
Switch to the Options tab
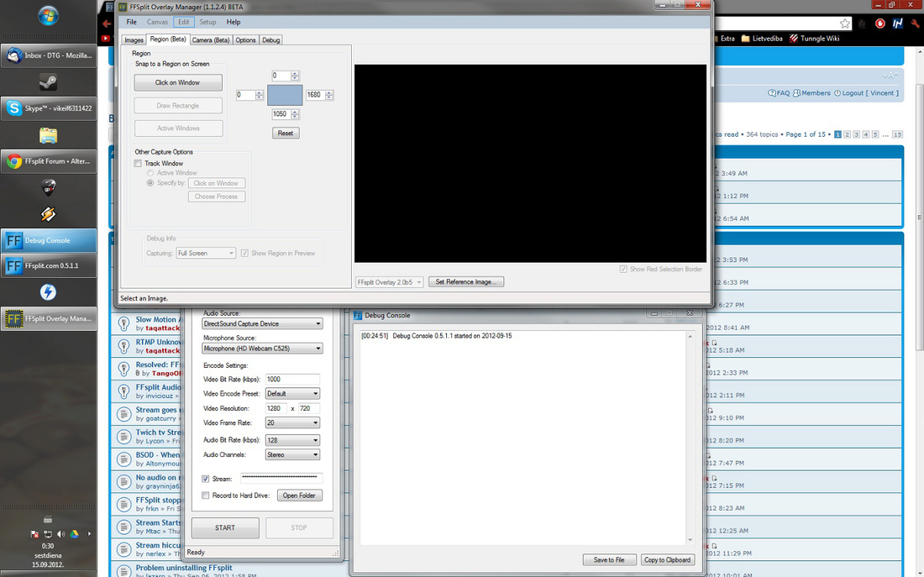click(246, 40)
